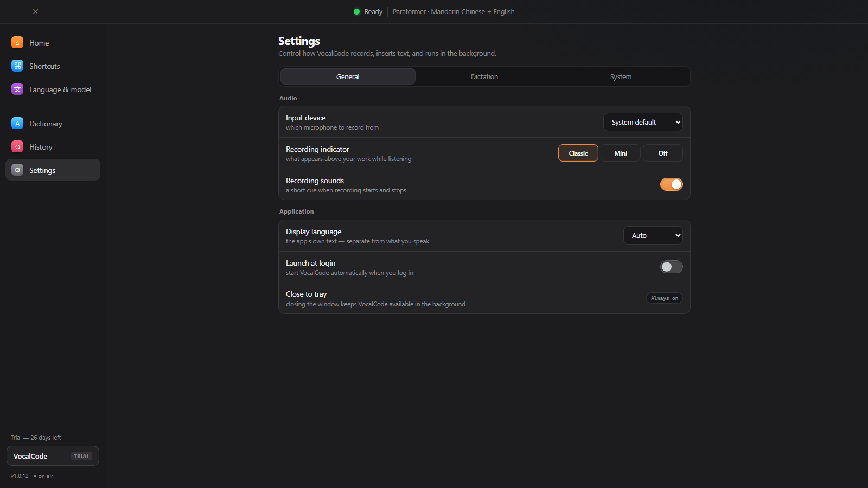The image size is (868, 488).
Task: Click the version 'v1.0.12 · on air' text
Action: pos(32,476)
